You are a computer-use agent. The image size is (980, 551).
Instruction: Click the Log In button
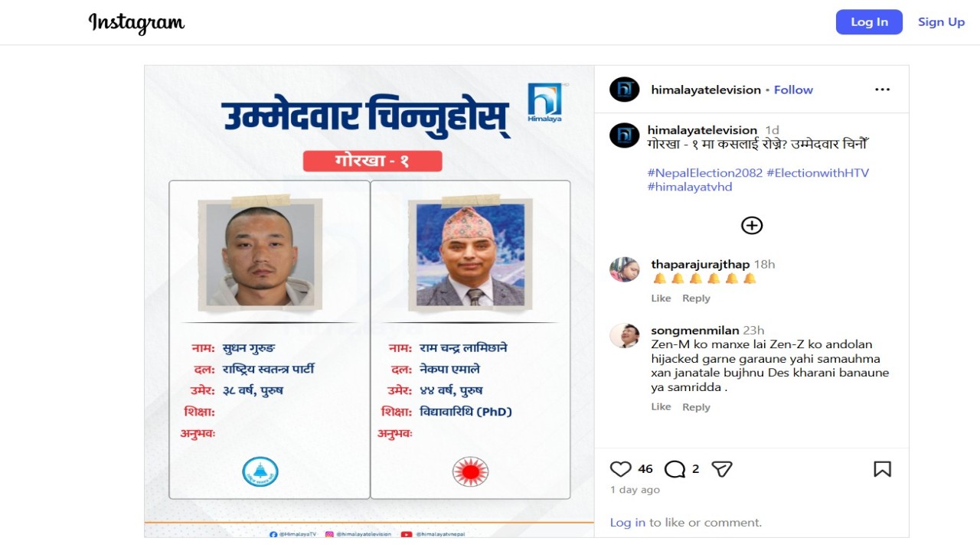869,22
